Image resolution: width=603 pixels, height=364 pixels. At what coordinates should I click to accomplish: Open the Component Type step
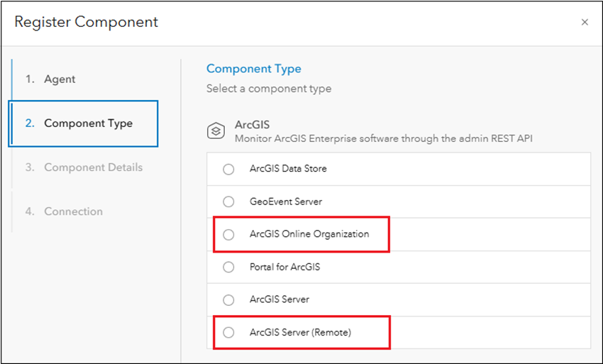[88, 123]
